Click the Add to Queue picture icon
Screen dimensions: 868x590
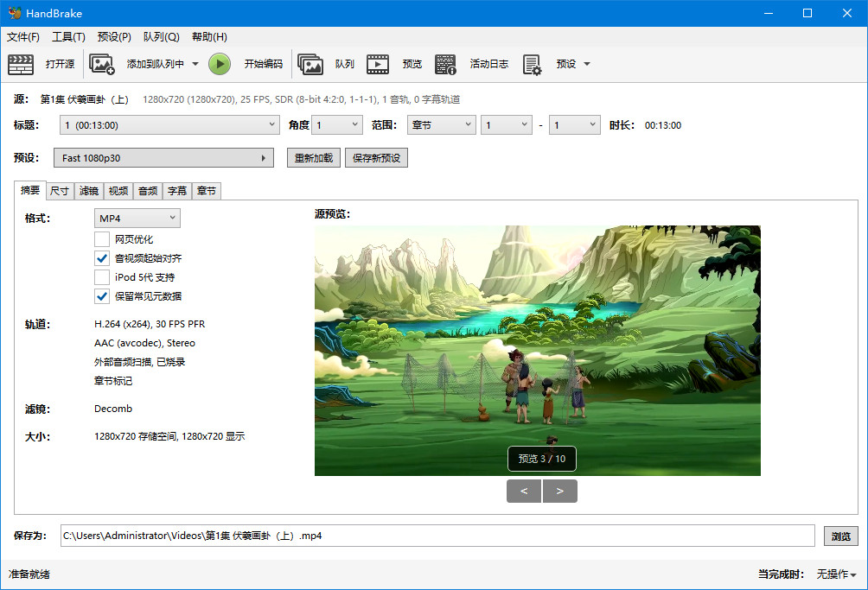102,64
